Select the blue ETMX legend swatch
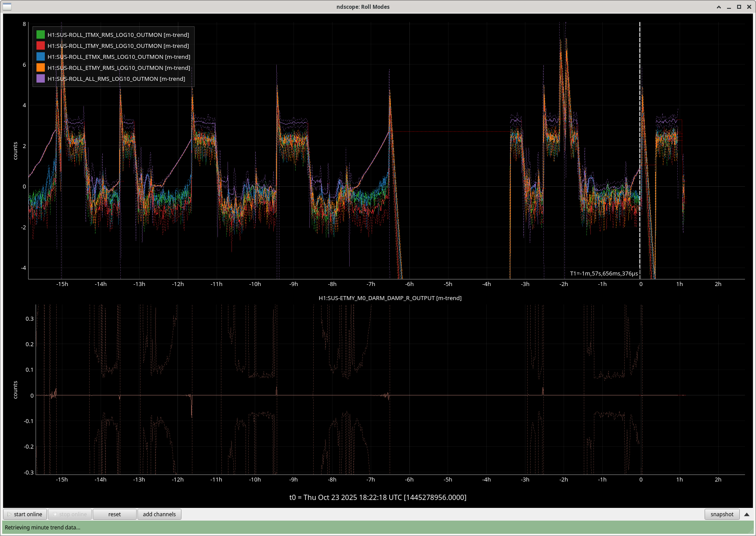This screenshot has width=756, height=536. coord(40,57)
